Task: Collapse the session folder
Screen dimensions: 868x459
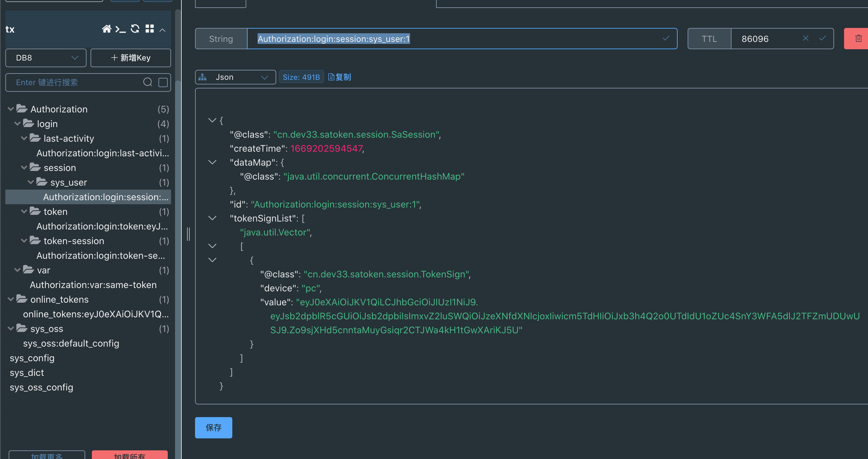Action: 24,168
